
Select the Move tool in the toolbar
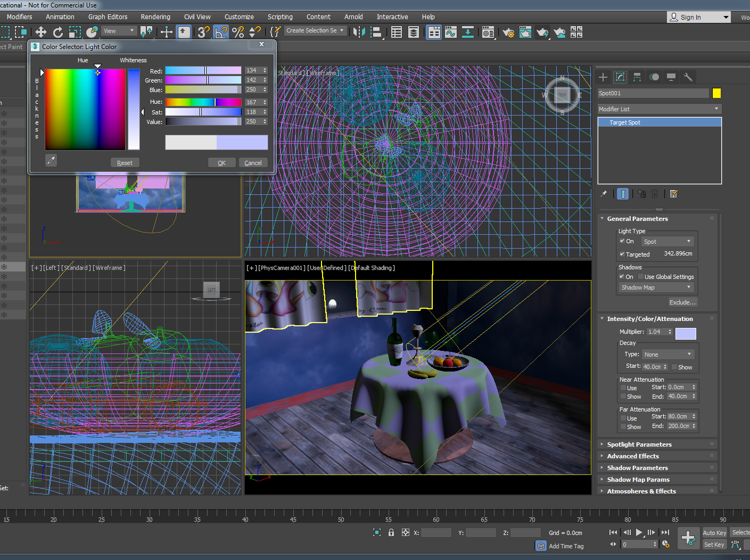point(41,32)
